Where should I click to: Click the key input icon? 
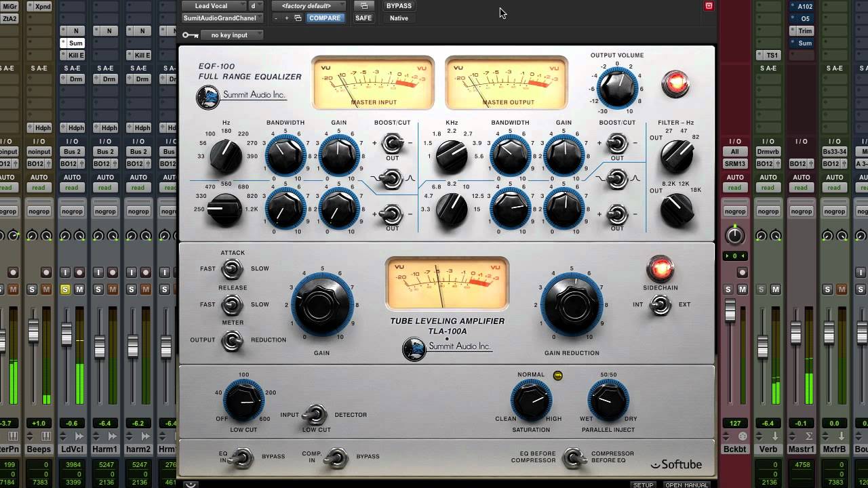coord(191,35)
